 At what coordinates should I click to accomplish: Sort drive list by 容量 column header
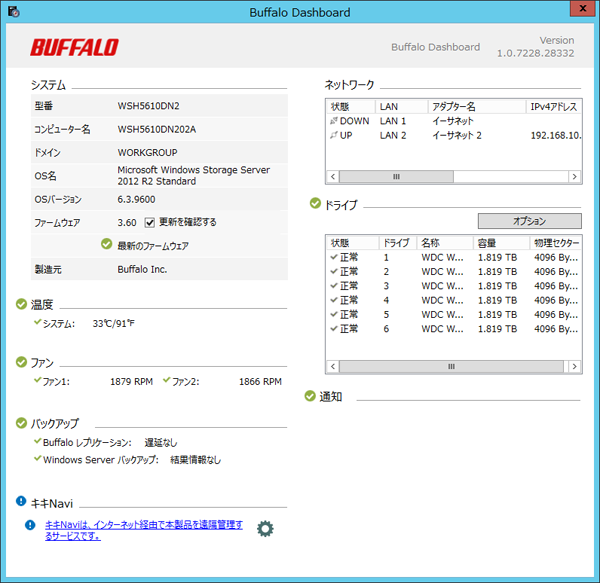click(x=500, y=243)
